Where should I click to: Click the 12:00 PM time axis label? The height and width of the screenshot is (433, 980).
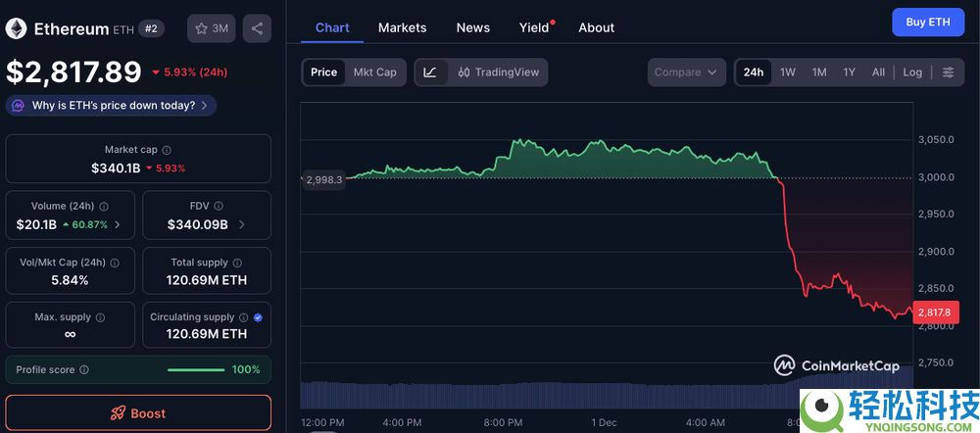pyautogui.click(x=322, y=422)
